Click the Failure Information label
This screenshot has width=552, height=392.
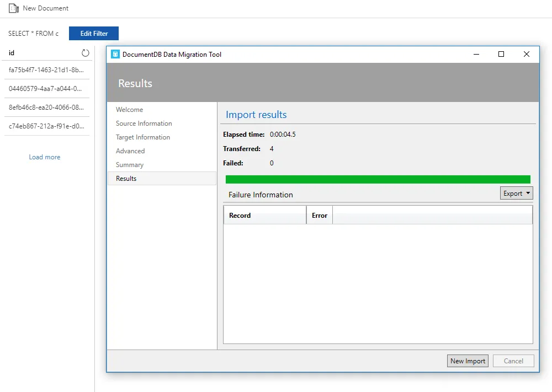(x=261, y=195)
